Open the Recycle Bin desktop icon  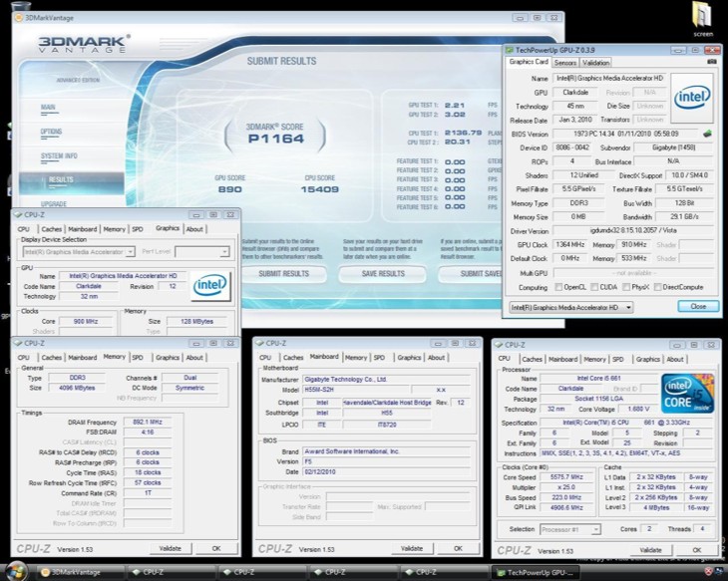tap(21, 6)
